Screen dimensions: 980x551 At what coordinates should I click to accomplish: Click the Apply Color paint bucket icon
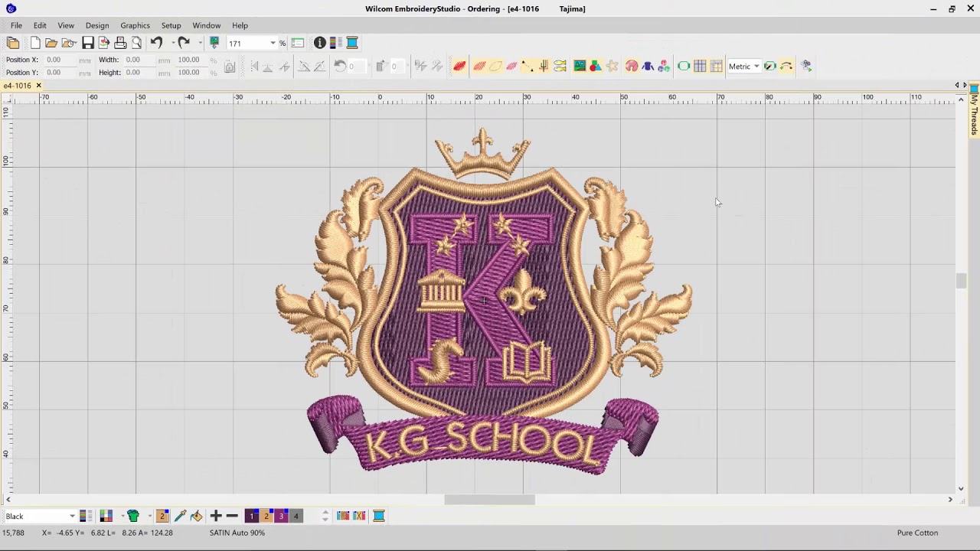point(197,517)
